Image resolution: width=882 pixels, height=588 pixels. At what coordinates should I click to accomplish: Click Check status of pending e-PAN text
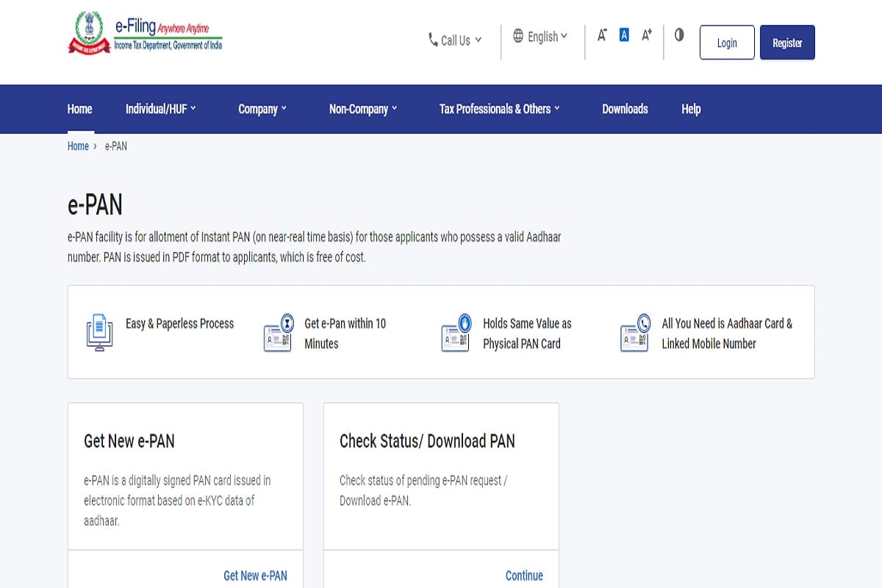pyautogui.click(x=423, y=490)
